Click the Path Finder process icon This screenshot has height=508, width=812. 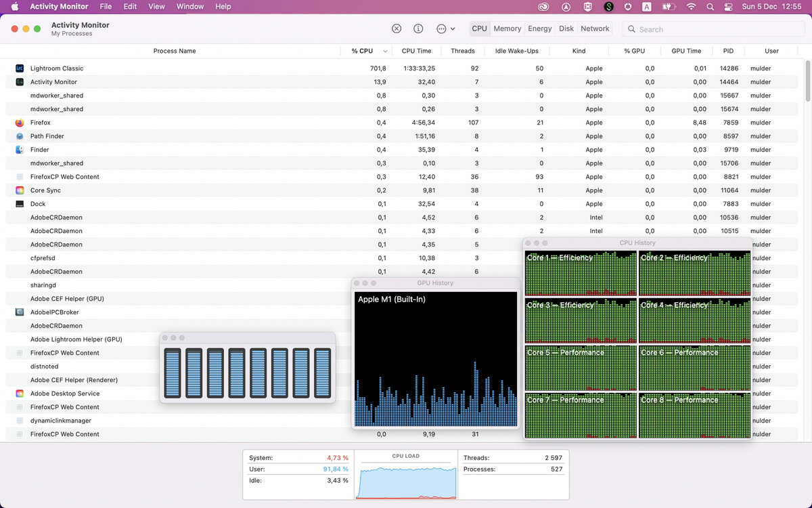(x=20, y=136)
